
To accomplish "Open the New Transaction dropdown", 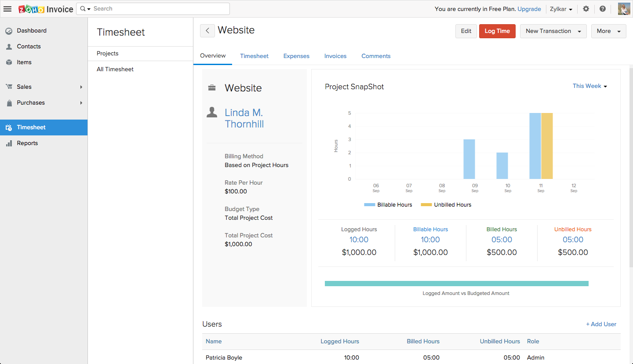I will [x=553, y=31].
